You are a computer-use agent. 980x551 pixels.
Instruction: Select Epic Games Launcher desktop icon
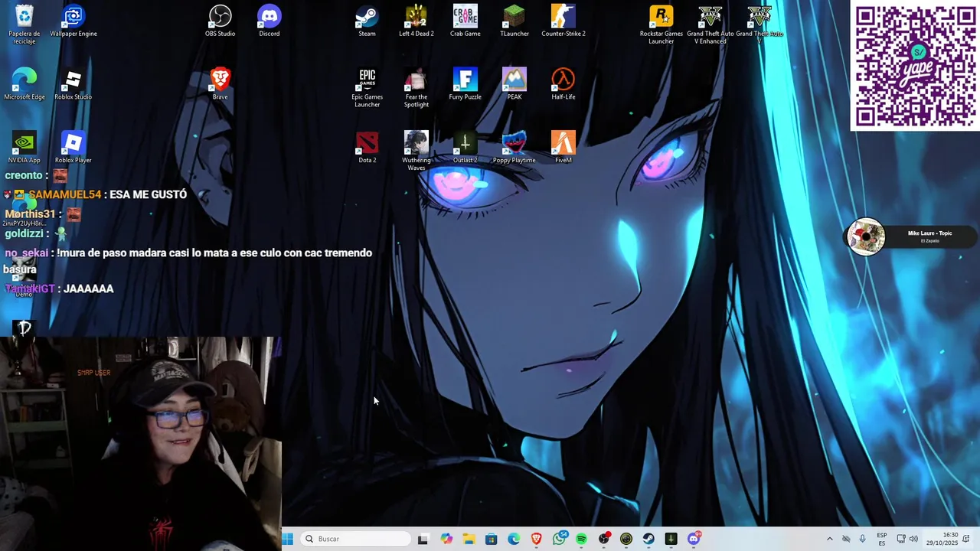(367, 87)
